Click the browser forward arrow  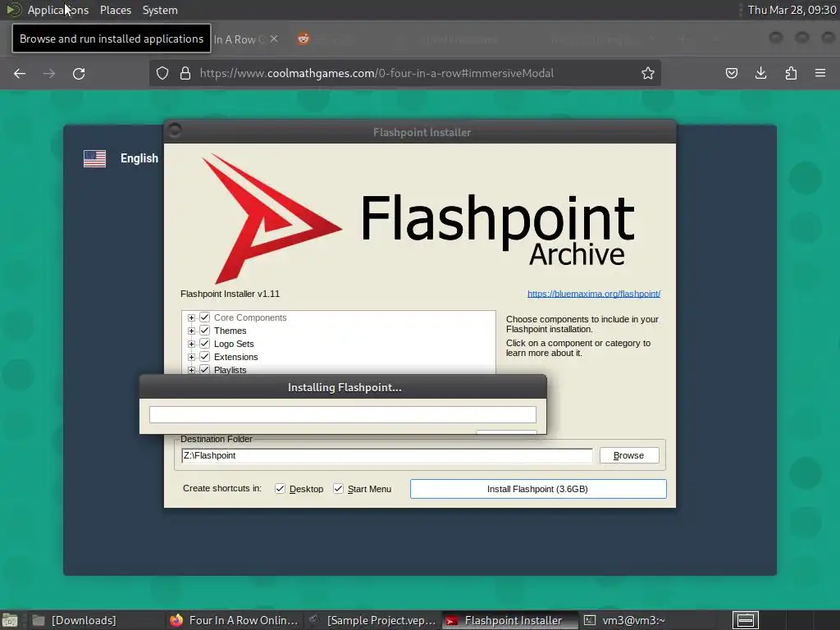coord(49,73)
